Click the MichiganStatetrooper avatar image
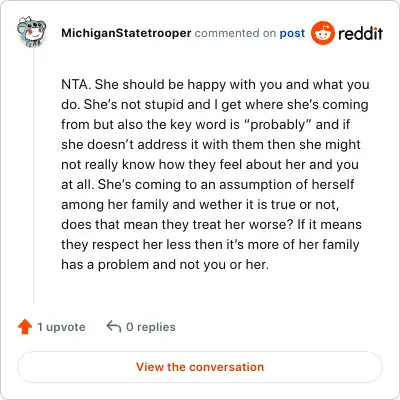The height and width of the screenshot is (400, 400). (31, 32)
